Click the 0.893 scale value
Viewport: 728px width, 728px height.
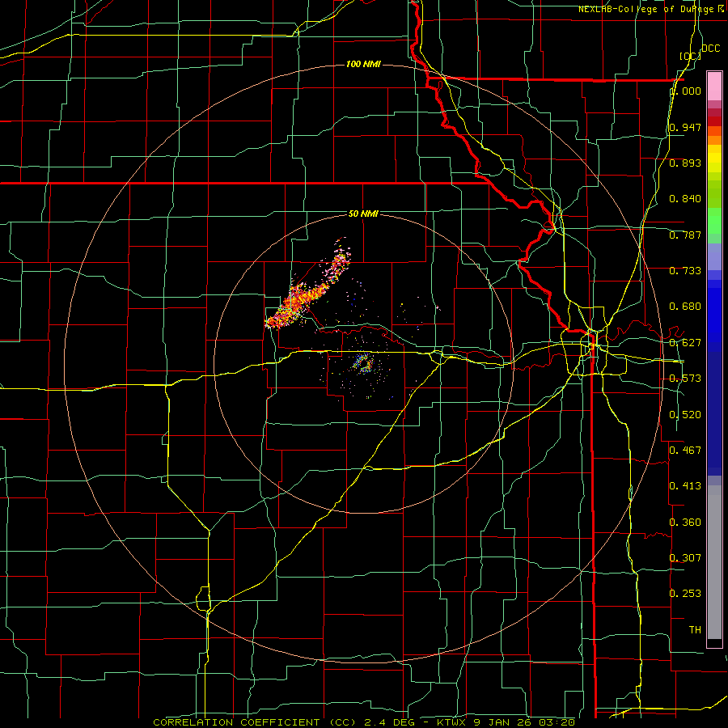(685, 163)
